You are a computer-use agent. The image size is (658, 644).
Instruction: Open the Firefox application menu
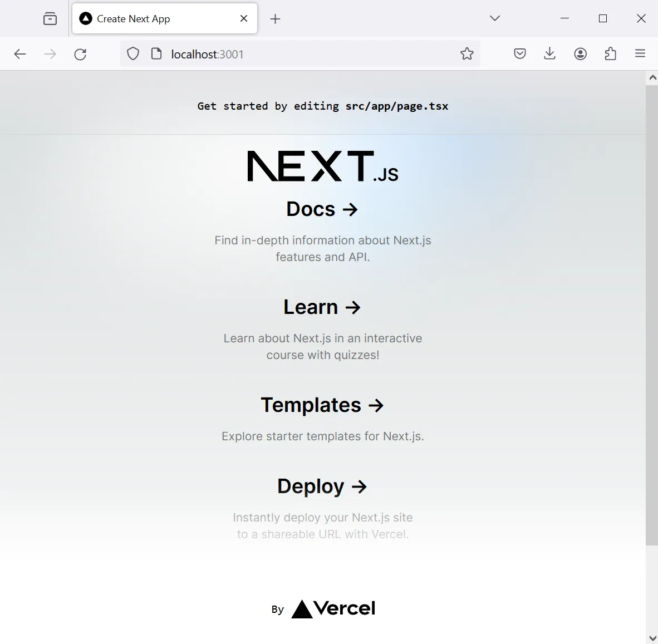click(640, 53)
